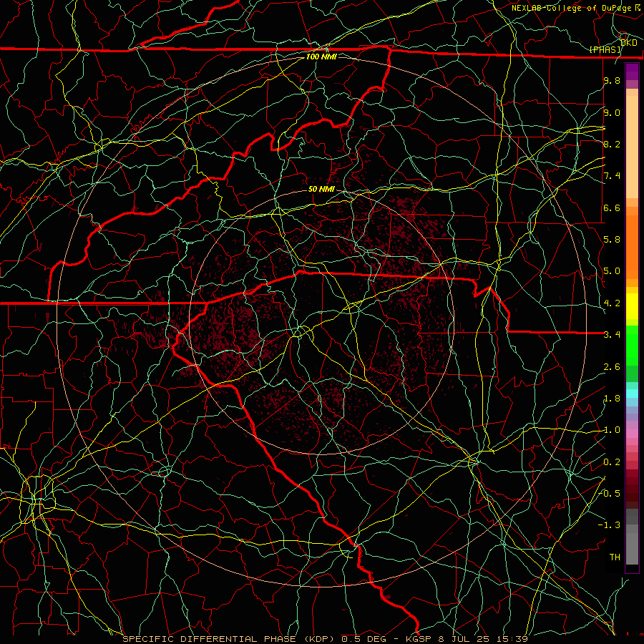Click the 0.2 value on the scale

tap(612, 462)
